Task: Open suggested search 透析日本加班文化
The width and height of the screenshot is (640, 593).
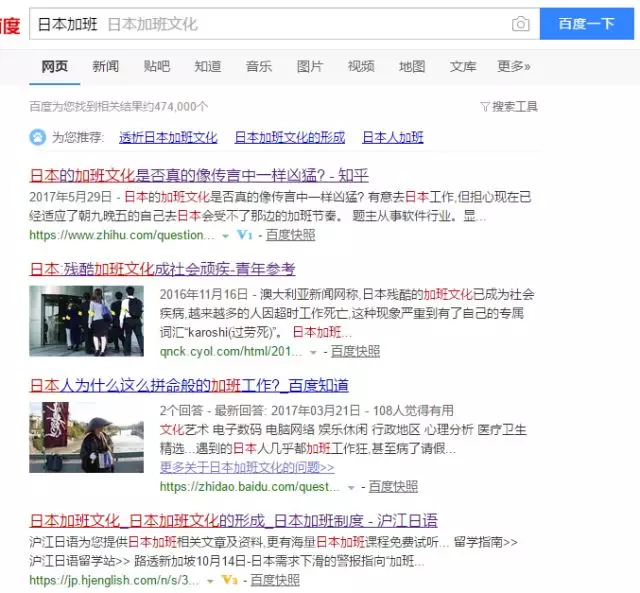Action: click(168, 138)
